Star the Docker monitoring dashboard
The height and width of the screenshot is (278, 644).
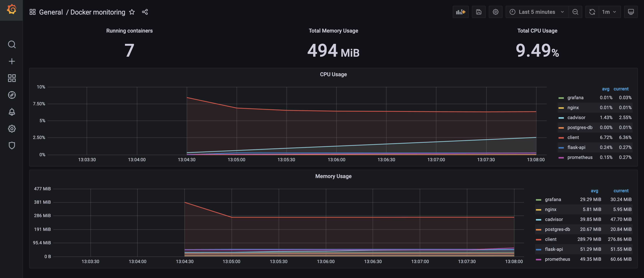(x=132, y=12)
